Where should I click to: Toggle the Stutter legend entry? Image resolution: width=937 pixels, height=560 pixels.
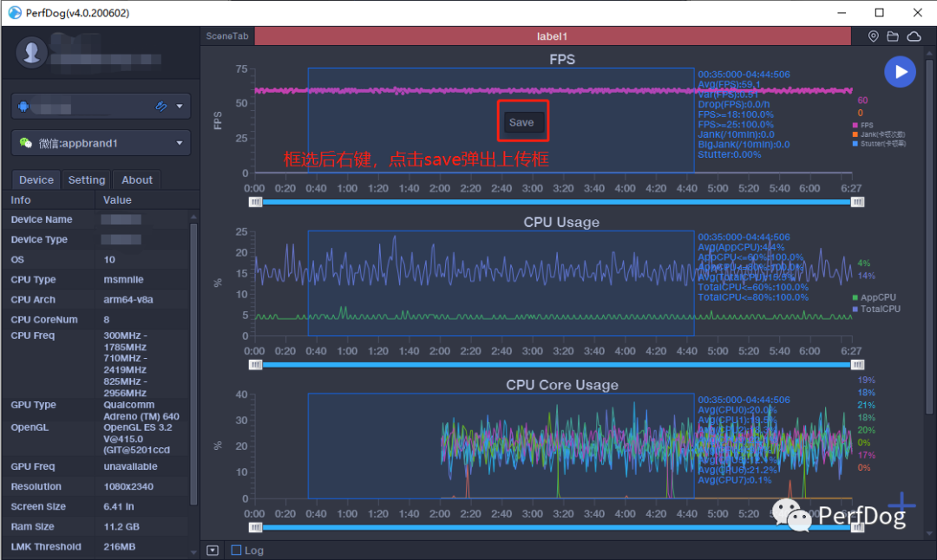click(879, 144)
